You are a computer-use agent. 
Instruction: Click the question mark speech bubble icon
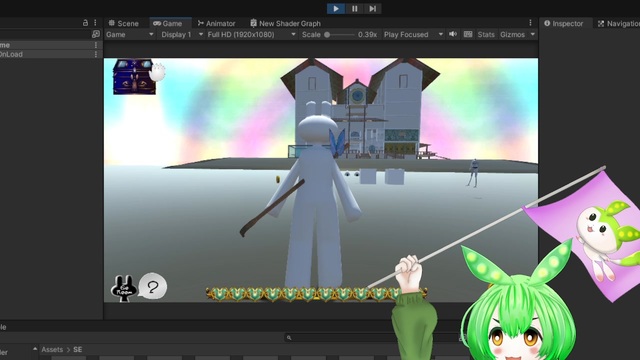153,287
